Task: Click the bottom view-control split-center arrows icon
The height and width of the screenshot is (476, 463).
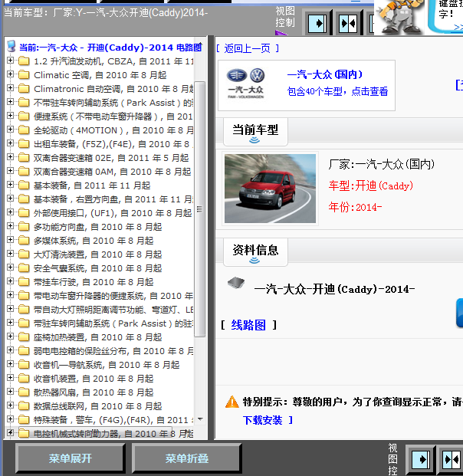Action: [x=452, y=460]
